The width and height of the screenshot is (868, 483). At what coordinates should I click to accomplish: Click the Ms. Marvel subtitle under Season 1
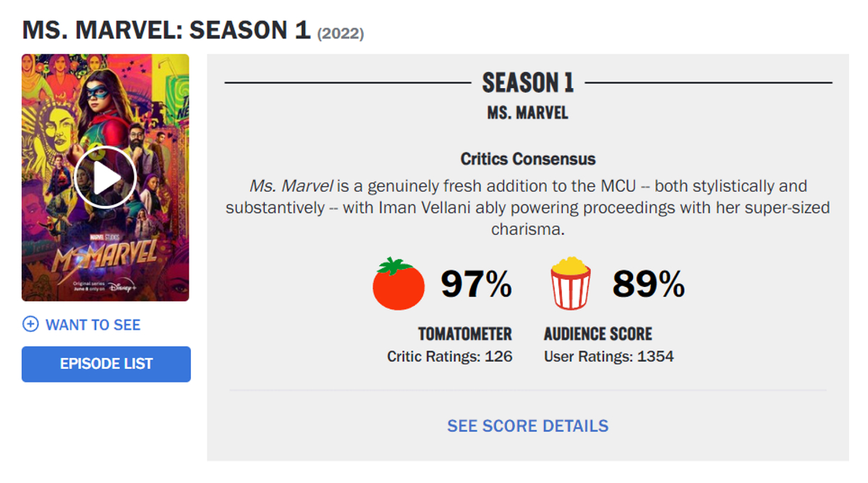coord(528,114)
